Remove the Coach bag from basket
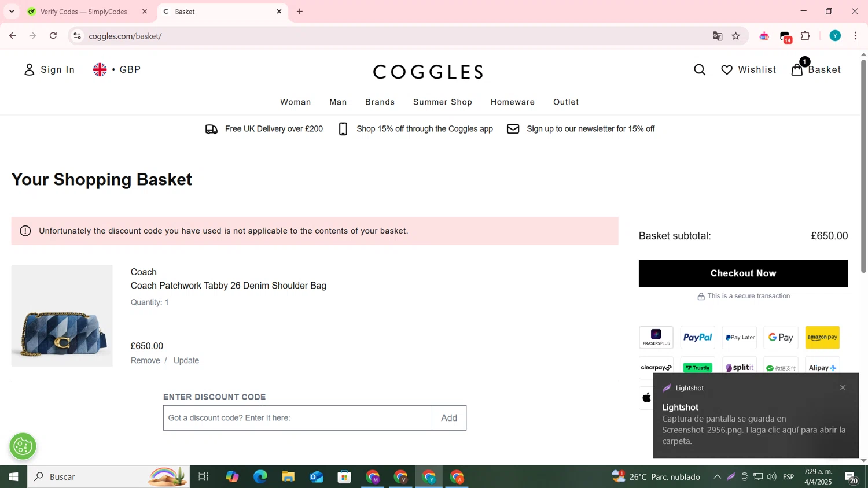 click(x=145, y=360)
